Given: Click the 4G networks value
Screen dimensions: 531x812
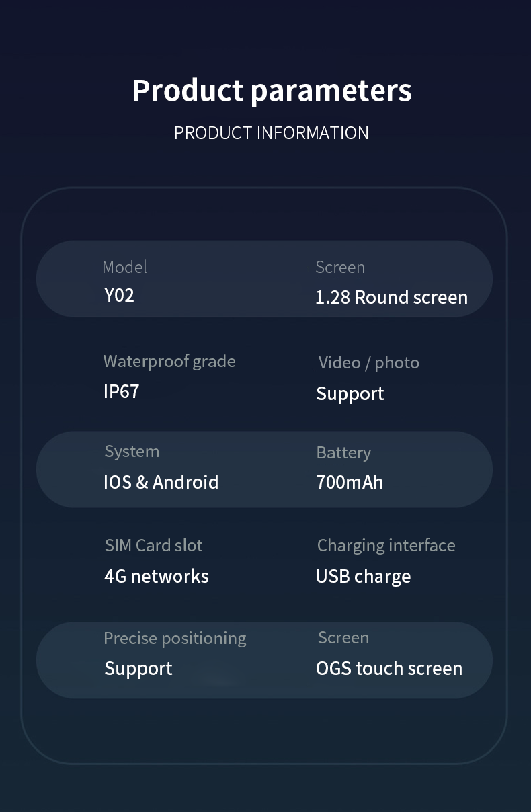Looking at the screenshot, I should point(156,576).
